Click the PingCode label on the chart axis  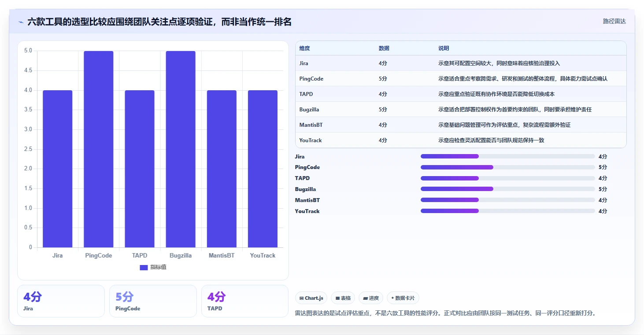click(99, 255)
